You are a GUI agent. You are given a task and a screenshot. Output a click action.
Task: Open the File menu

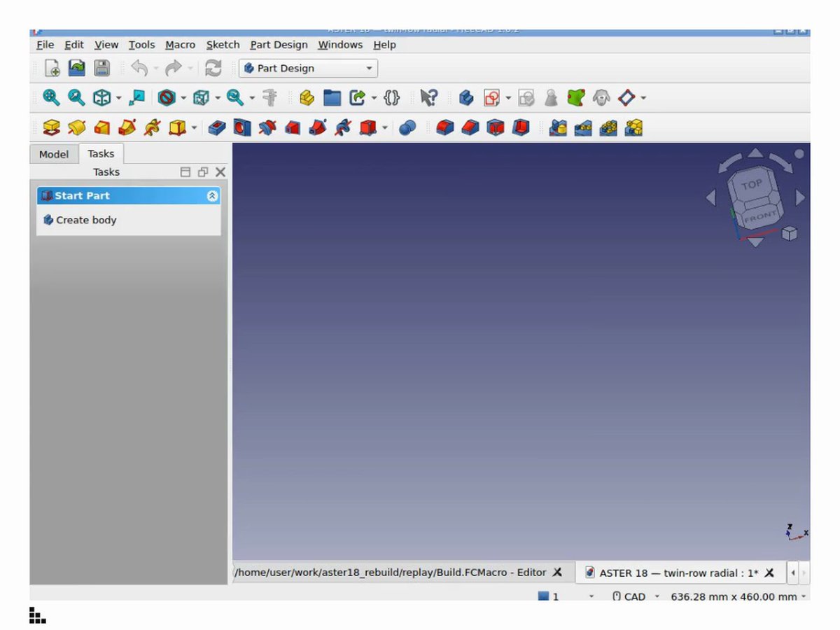click(x=45, y=45)
